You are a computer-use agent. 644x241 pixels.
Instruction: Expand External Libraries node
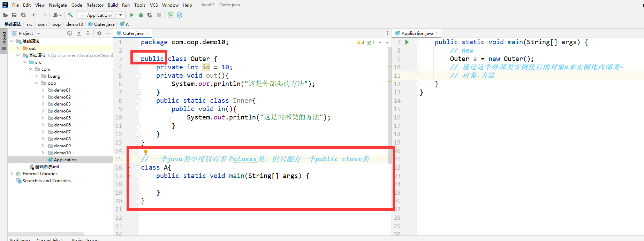(12, 173)
